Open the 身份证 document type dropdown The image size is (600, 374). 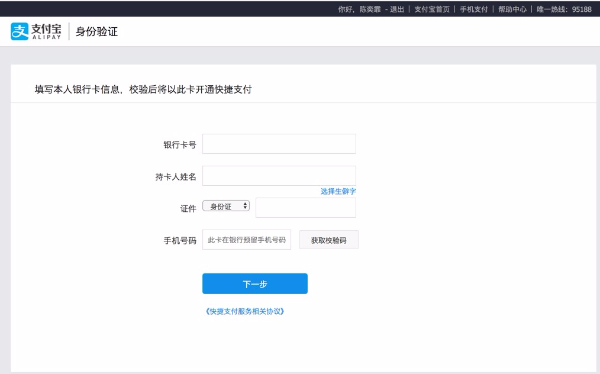pos(226,206)
